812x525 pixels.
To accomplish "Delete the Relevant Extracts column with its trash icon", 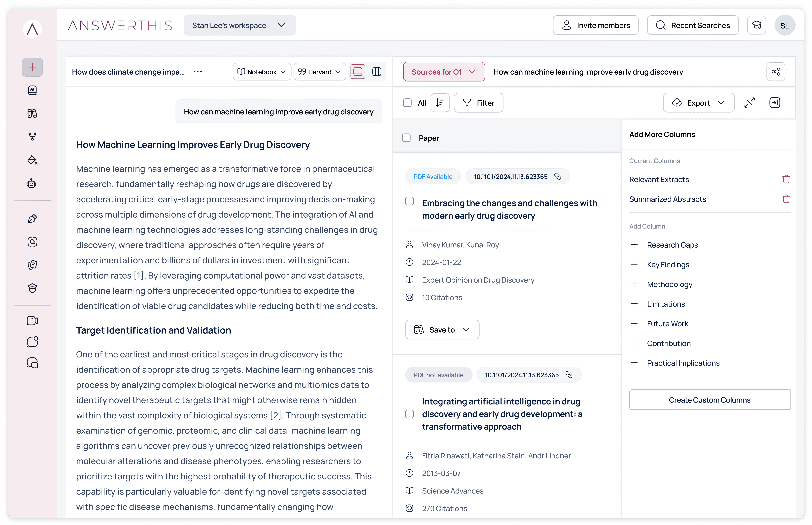I will pyautogui.click(x=786, y=179).
